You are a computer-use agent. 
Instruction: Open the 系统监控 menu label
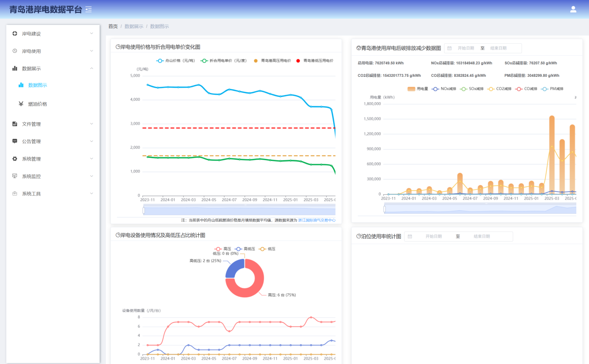31,176
